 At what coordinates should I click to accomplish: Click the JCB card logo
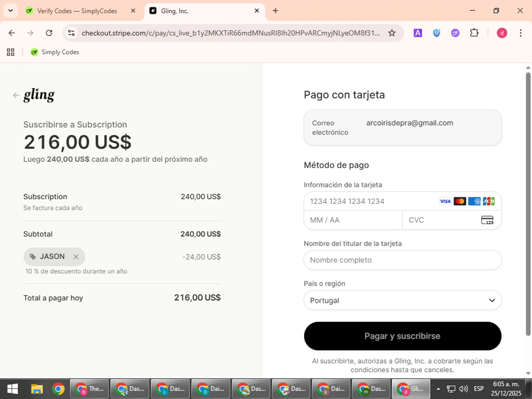click(x=489, y=201)
